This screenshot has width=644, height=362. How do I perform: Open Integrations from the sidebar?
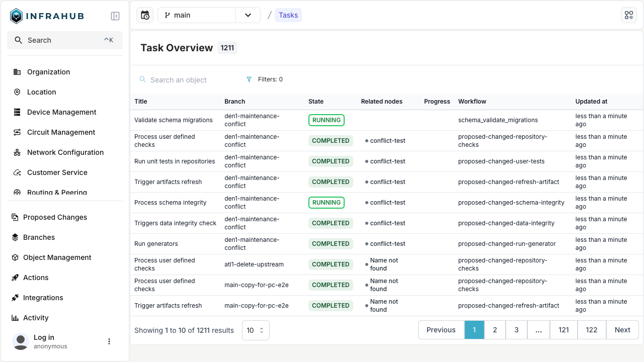tap(43, 298)
